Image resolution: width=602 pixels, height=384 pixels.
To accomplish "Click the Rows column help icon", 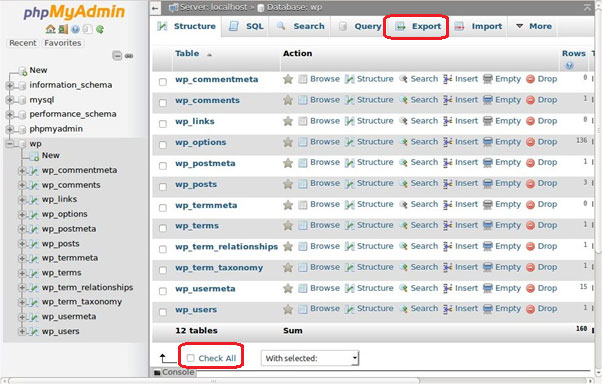I will [x=569, y=66].
